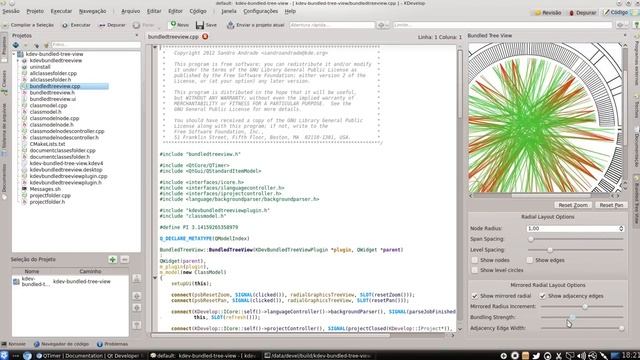Adjust Mirrored Radius Increment slider

[582, 306]
